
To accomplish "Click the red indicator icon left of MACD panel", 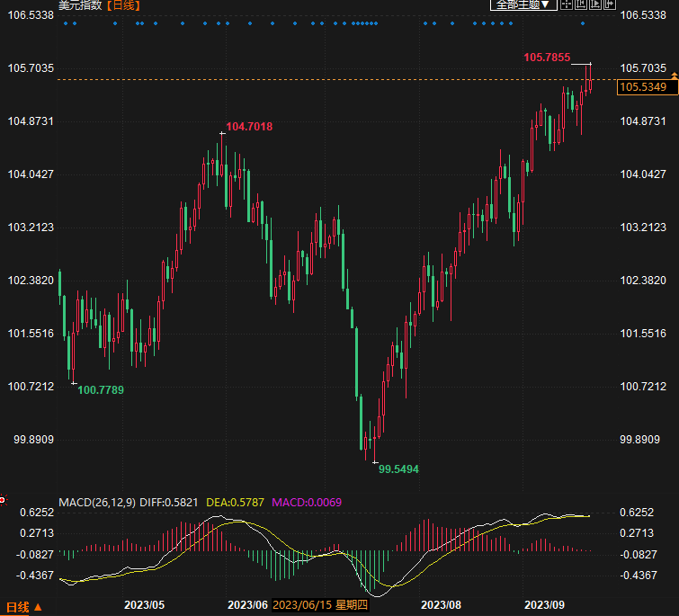I will 3,500.
